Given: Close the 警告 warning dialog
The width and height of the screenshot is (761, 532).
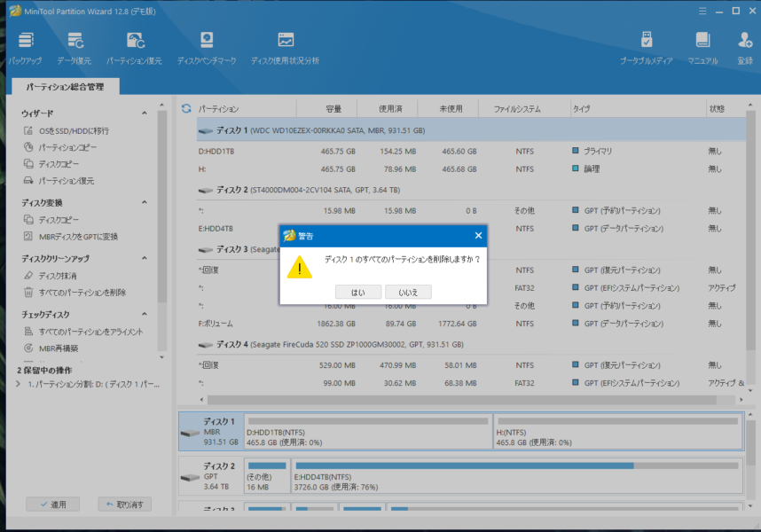Looking at the screenshot, I should (x=478, y=235).
